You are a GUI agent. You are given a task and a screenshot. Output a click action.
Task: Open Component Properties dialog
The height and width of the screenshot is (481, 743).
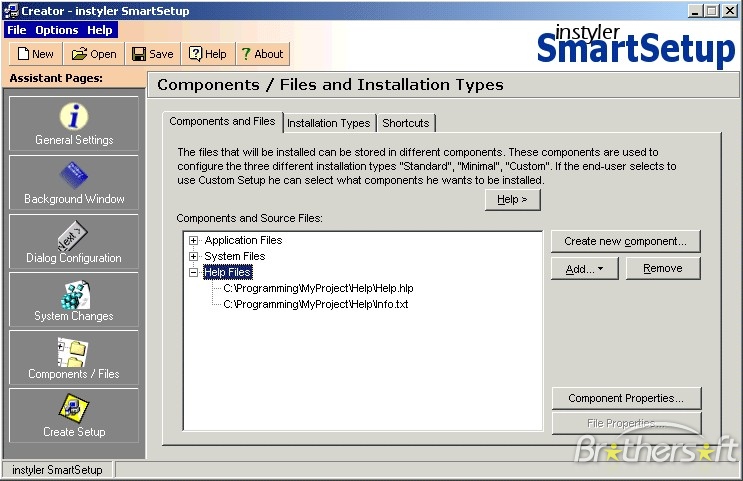coord(626,398)
